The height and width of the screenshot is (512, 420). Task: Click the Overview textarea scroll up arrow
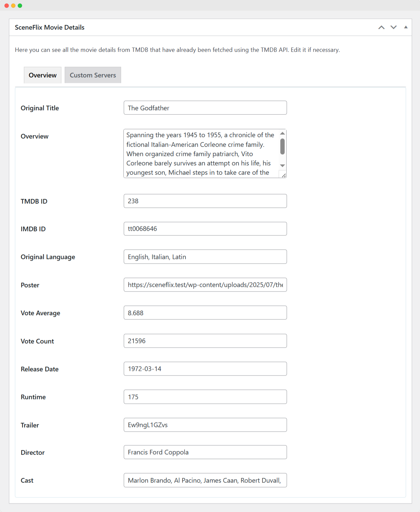coord(282,133)
